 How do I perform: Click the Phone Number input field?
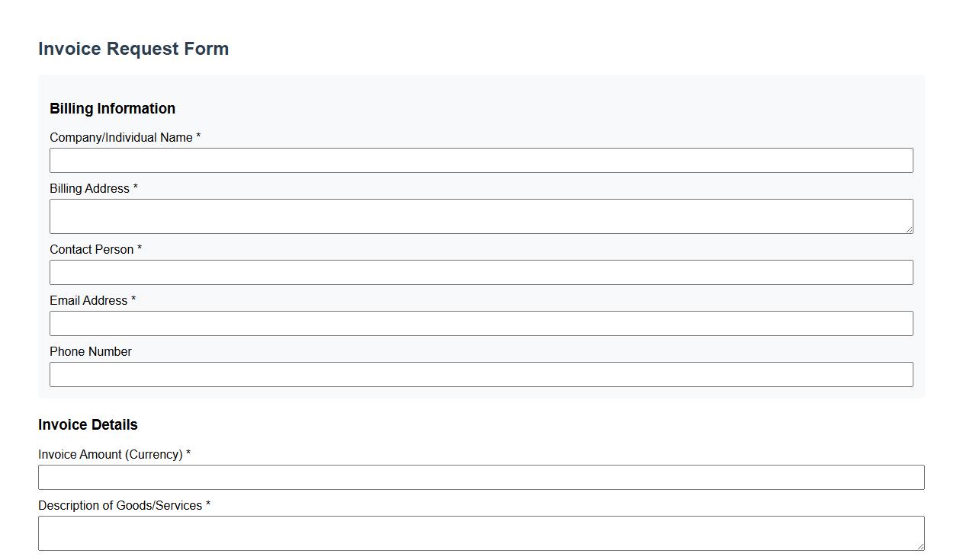point(480,374)
